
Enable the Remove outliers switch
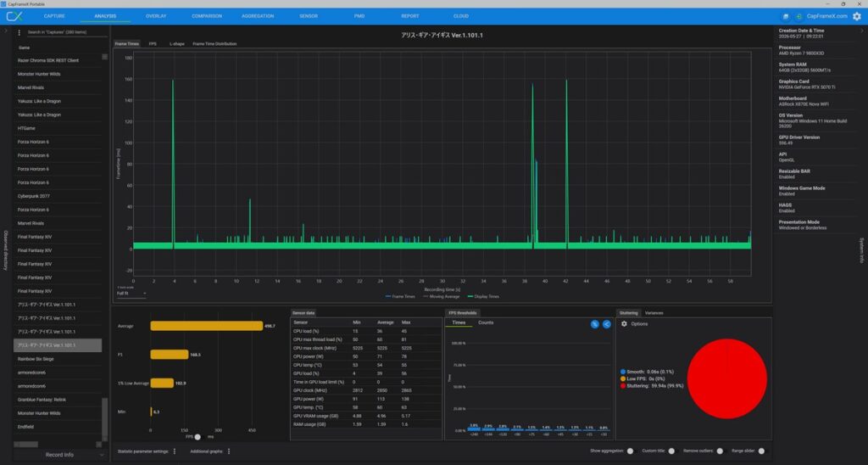point(719,451)
